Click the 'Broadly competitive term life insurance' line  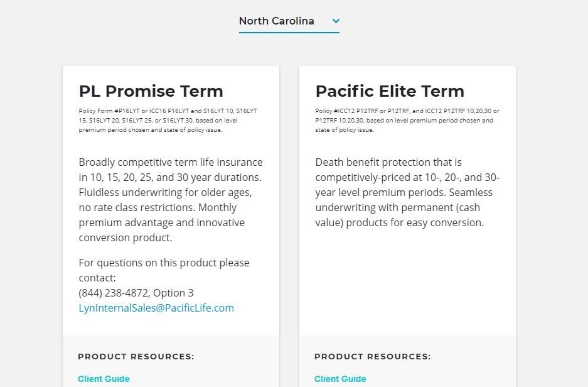pyautogui.click(x=171, y=162)
